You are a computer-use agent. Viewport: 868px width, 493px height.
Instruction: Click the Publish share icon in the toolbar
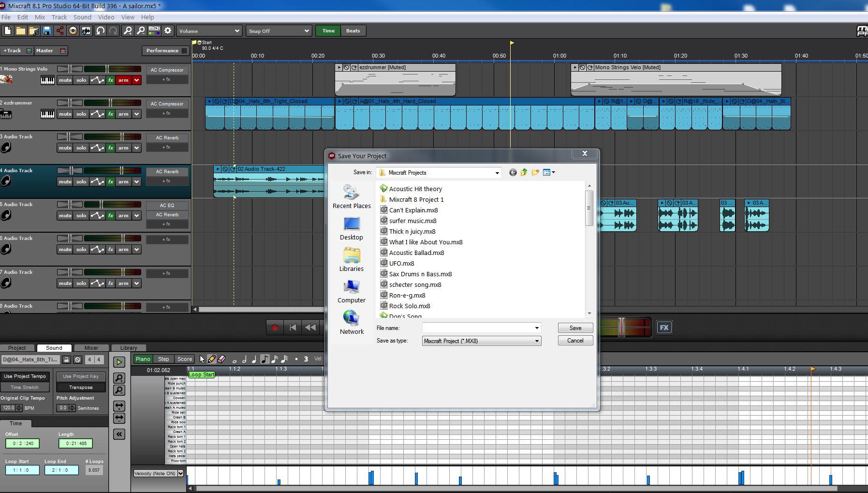[x=60, y=31]
